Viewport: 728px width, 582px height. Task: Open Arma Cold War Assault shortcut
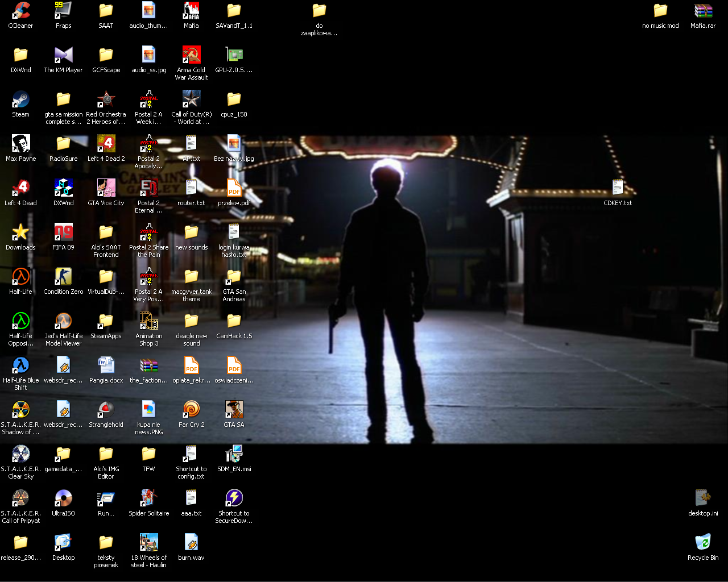pos(191,55)
